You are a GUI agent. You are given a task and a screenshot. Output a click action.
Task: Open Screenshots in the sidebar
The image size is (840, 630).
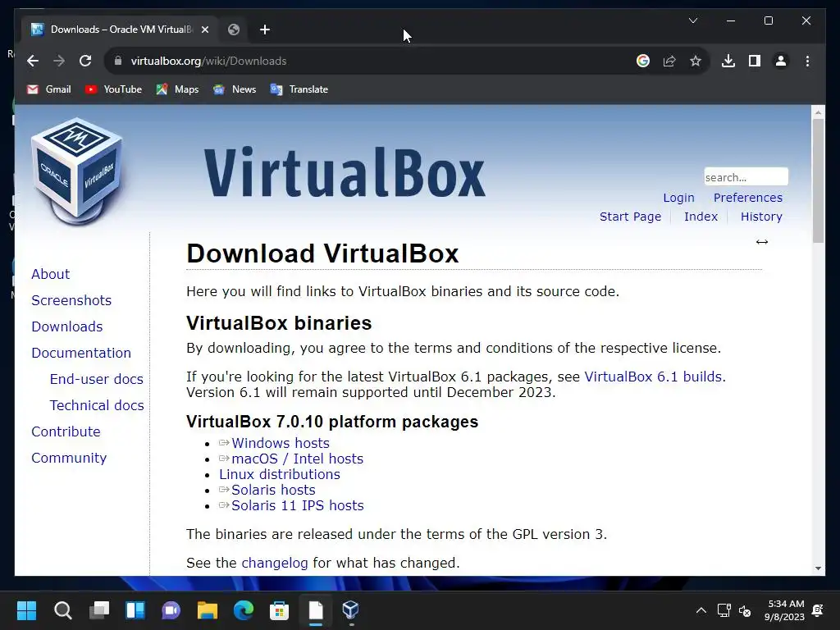click(71, 300)
